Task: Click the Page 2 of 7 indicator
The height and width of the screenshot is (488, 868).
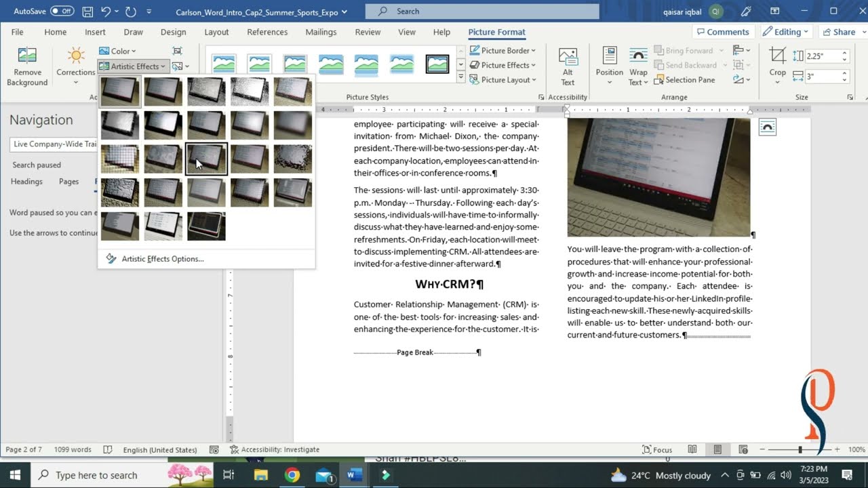Action: tap(24, 449)
